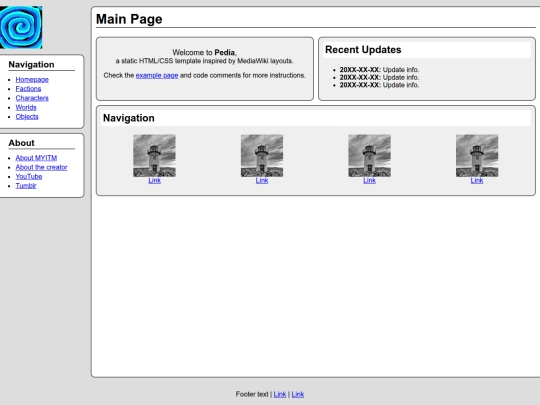
Task: Click the fourth lighthouse thumbnail
Action: coord(477,156)
